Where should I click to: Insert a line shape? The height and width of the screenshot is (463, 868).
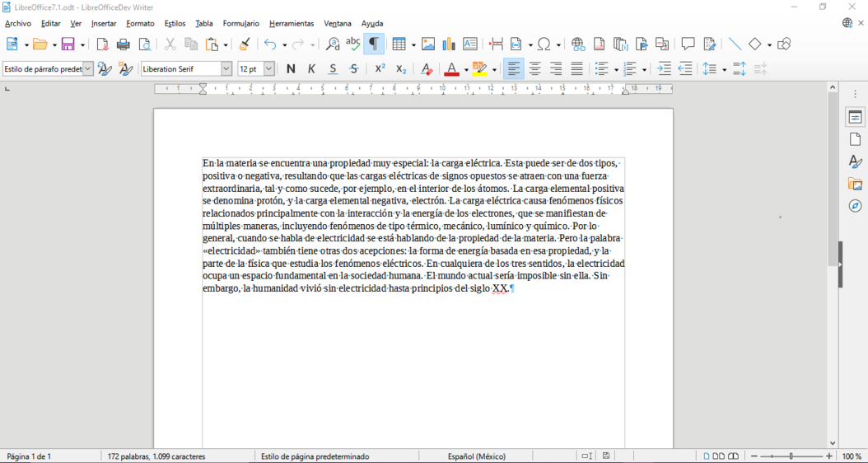[x=735, y=44]
